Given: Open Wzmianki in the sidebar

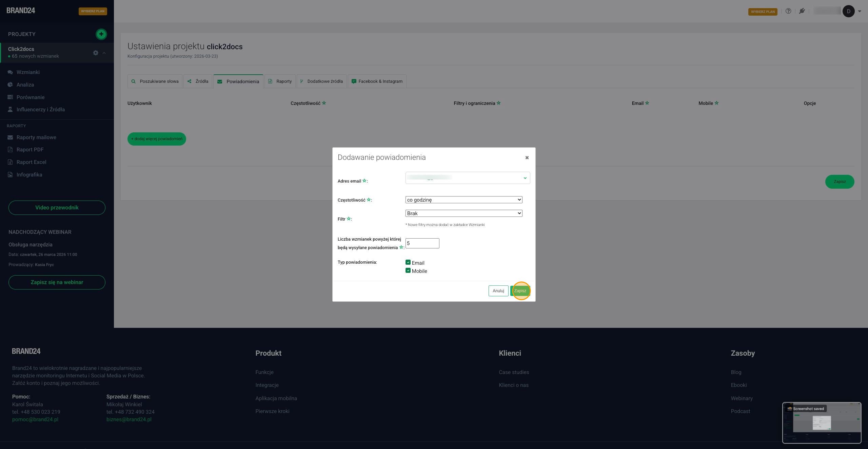Looking at the screenshot, I should [x=28, y=72].
